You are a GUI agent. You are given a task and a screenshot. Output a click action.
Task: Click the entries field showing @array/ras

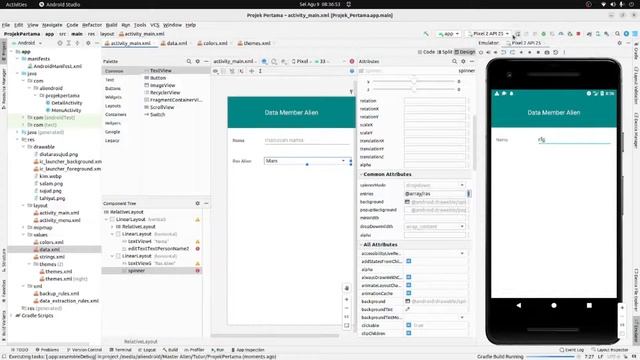pos(435,194)
